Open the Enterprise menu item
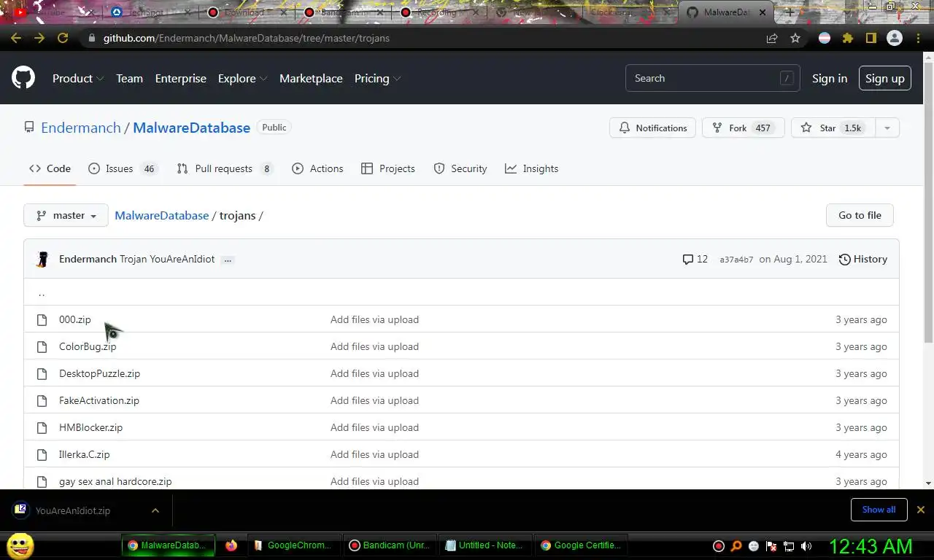The width and height of the screenshot is (934, 560). pyautogui.click(x=180, y=78)
